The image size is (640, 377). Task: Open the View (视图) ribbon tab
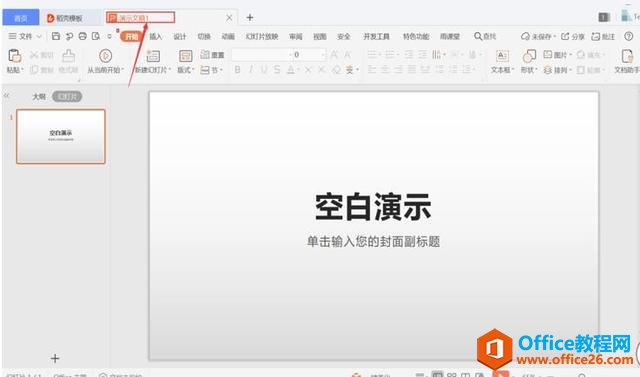coord(320,36)
